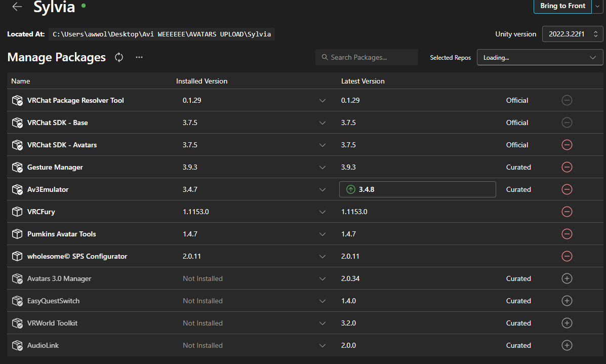Expand the arrow next to Bring to Front
606x364 pixels.
tap(597, 6)
